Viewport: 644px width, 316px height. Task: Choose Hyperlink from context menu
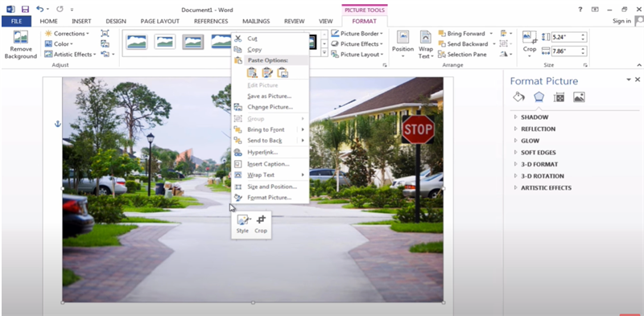(x=270, y=152)
